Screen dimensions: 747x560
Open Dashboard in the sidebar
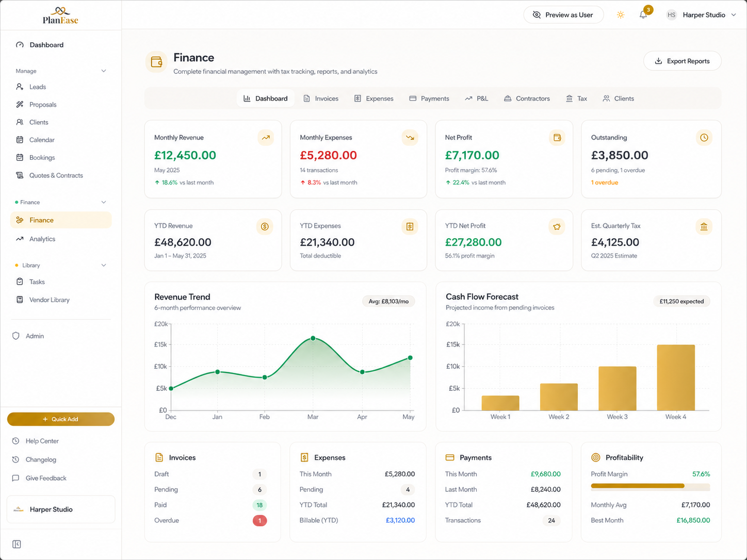61,45
